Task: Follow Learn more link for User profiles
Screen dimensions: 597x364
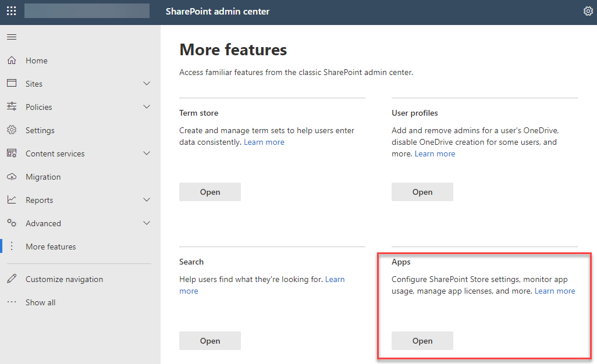Action: (x=435, y=154)
